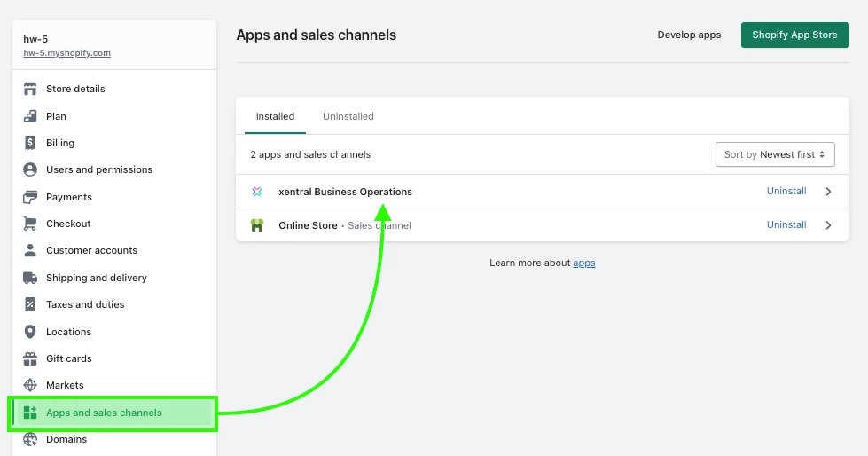Image resolution: width=868 pixels, height=456 pixels.
Task: Click the Markets globe icon
Action: tap(30, 385)
